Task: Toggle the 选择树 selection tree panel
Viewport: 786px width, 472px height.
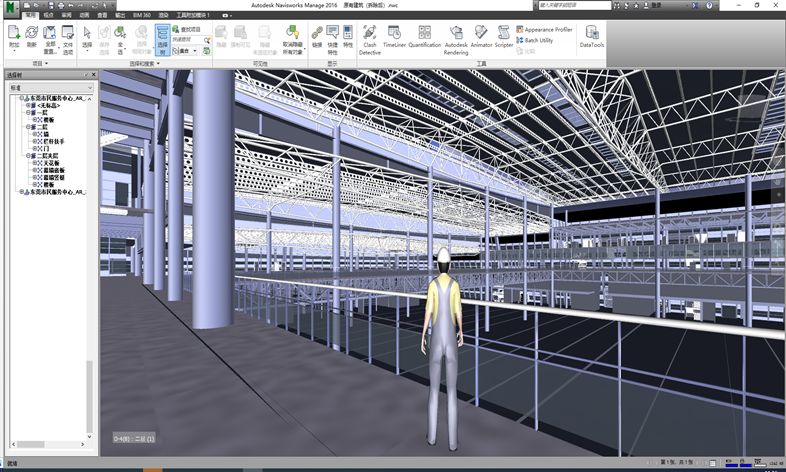Action: (162, 38)
